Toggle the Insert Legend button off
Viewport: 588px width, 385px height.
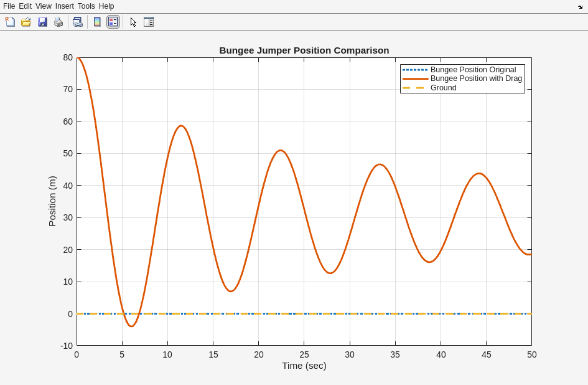[x=113, y=22]
